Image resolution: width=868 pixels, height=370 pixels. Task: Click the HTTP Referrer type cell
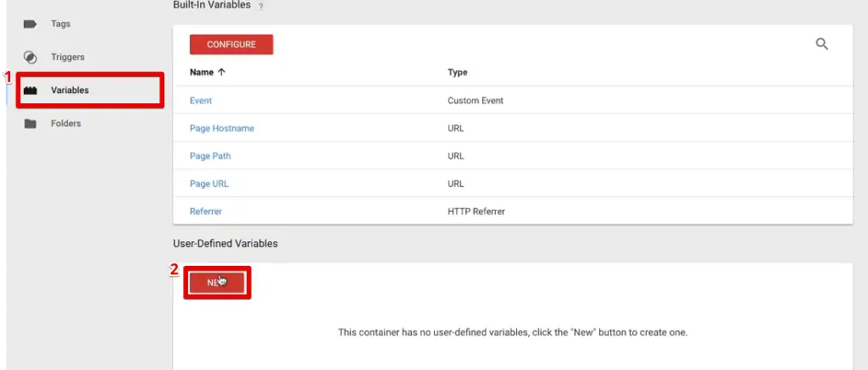[x=476, y=212]
